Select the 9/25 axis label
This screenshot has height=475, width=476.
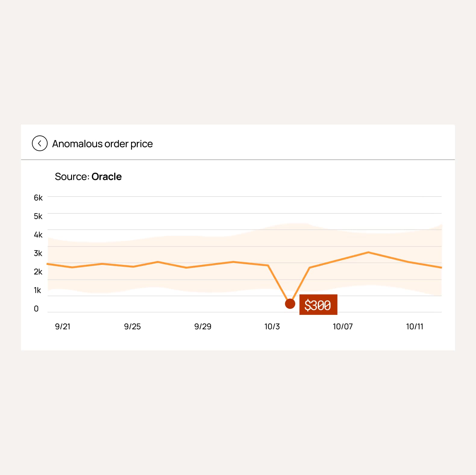[x=133, y=326]
